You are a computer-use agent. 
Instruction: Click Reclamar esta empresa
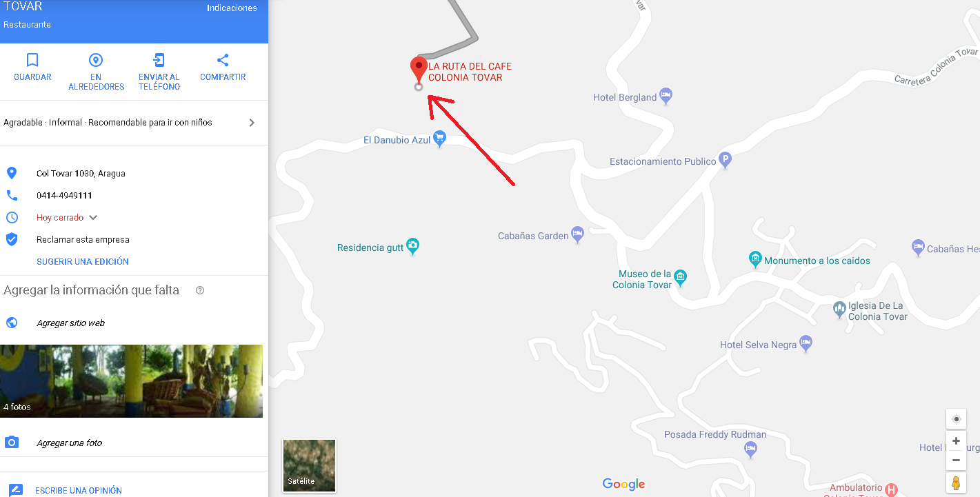(x=83, y=240)
